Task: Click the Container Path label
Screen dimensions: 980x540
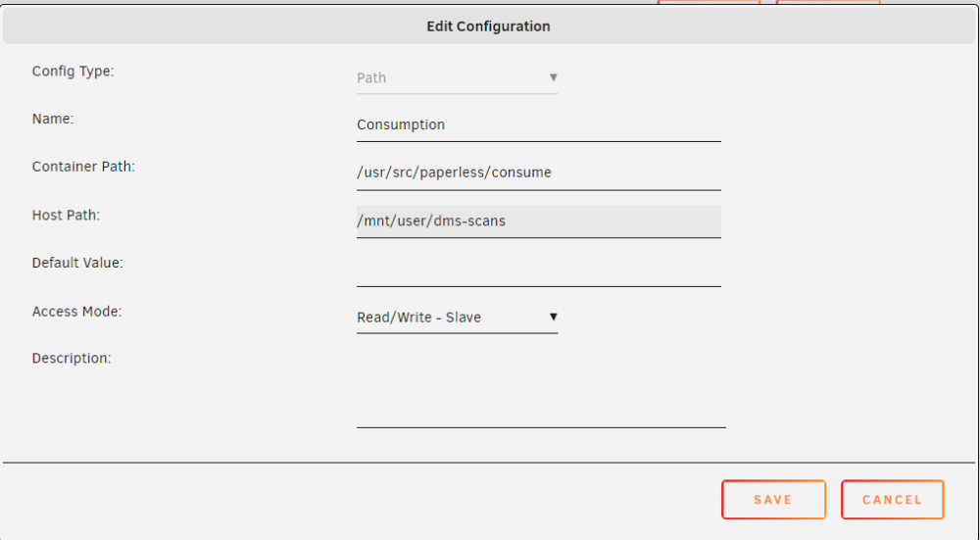Action: pos(83,167)
